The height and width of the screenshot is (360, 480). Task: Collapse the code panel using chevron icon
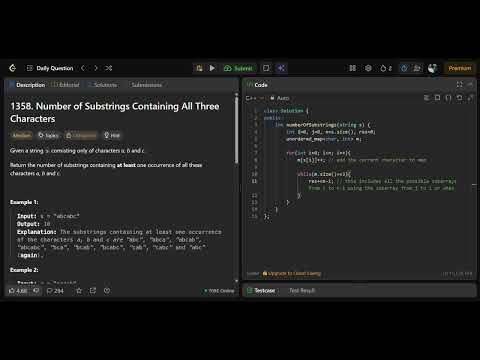point(470,85)
